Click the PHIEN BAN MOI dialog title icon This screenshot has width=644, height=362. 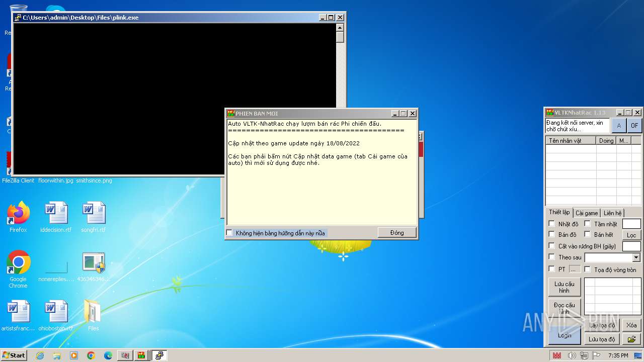point(231,114)
